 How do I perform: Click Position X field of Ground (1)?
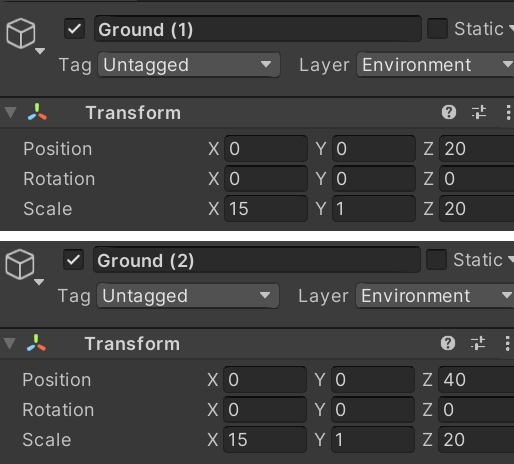[x=266, y=149]
